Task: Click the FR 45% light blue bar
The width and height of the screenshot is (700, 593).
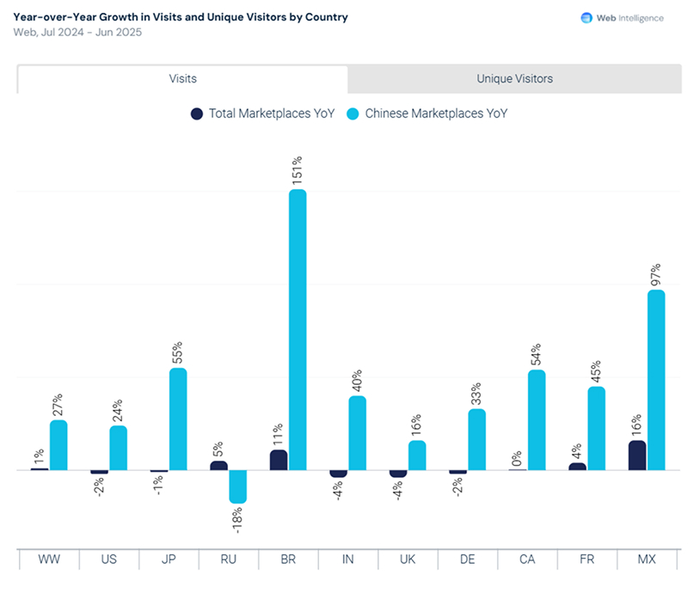Action: pos(597,428)
